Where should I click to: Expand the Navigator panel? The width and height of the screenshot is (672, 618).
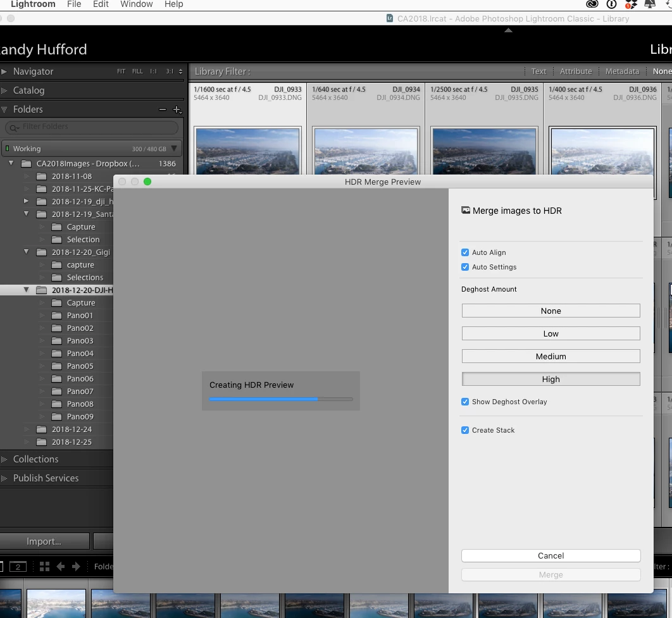click(x=4, y=71)
